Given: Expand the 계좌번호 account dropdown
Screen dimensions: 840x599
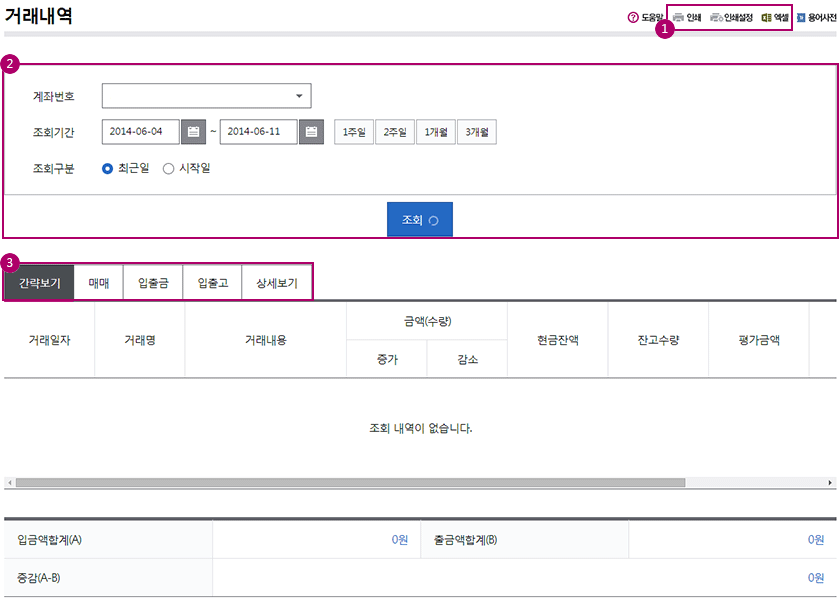Looking at the screenshot, I should click(206, 96).
